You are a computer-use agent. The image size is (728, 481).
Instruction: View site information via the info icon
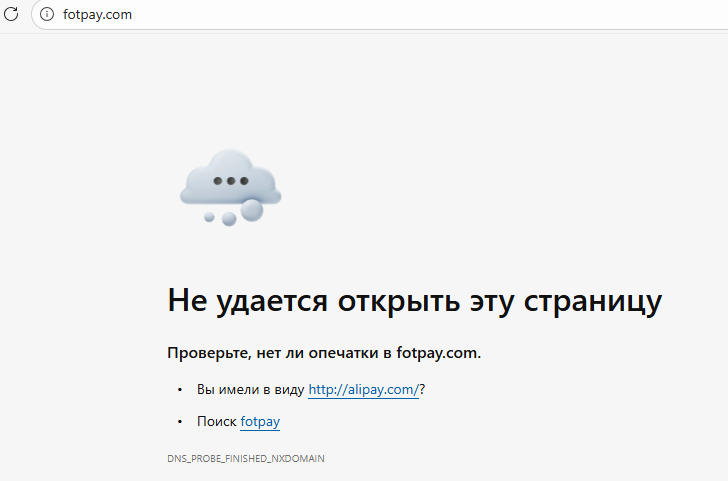point(47,14)
